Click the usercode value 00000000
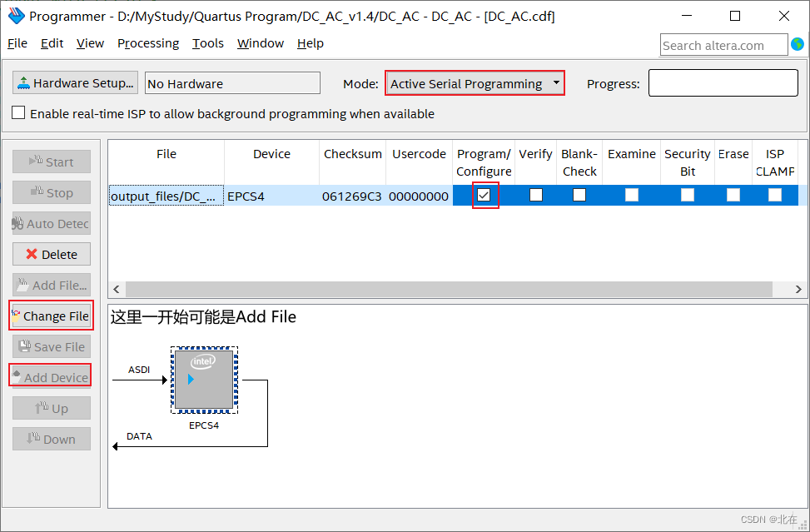 click(419, 196)
